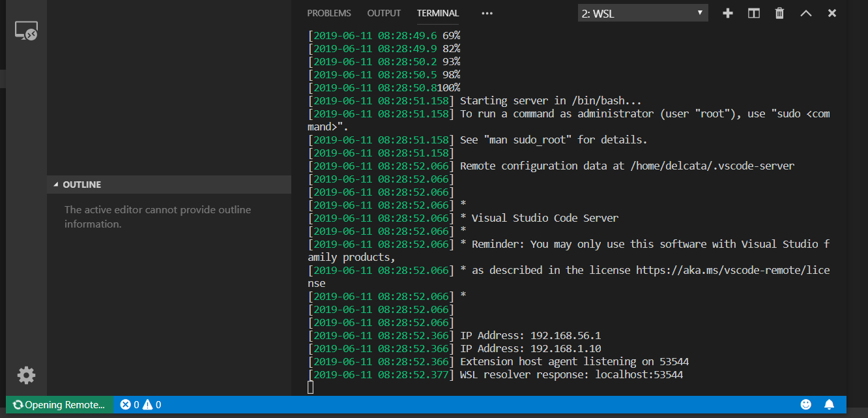
Task: Open more panel actions with the ellipsis
Action: pyautogui.click(x=487, y=12)
